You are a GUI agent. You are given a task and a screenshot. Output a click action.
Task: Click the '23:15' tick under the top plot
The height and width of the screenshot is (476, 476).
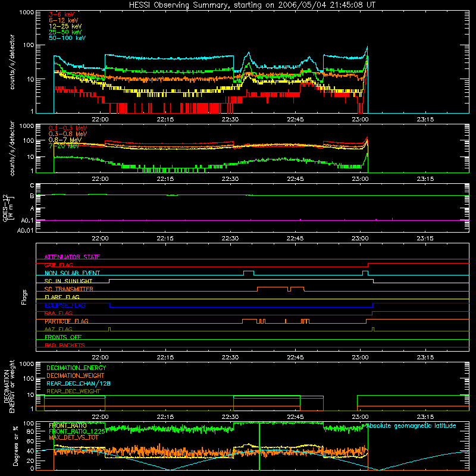coord(425,120)
